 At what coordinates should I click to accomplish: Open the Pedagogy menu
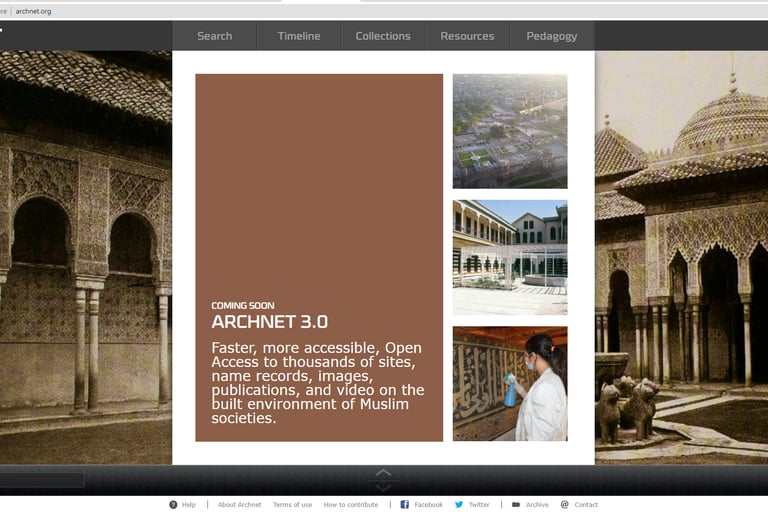click(x=552, y=36)
